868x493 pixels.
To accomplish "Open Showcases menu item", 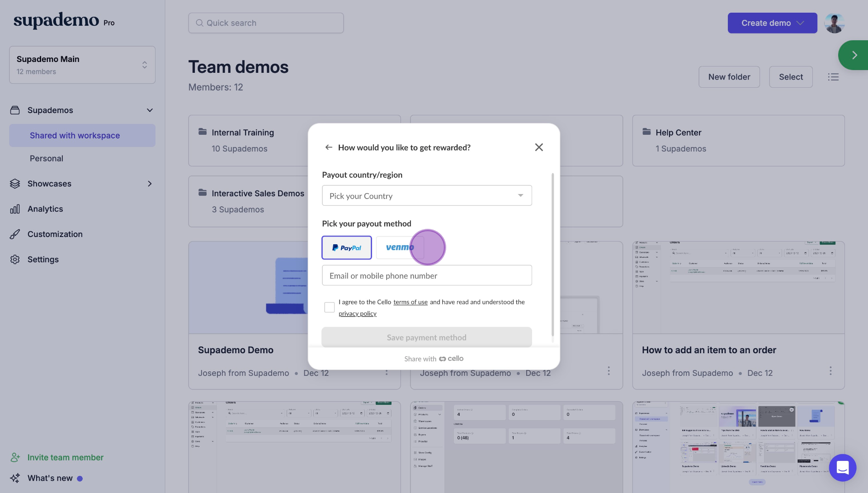I will (49, 184).
